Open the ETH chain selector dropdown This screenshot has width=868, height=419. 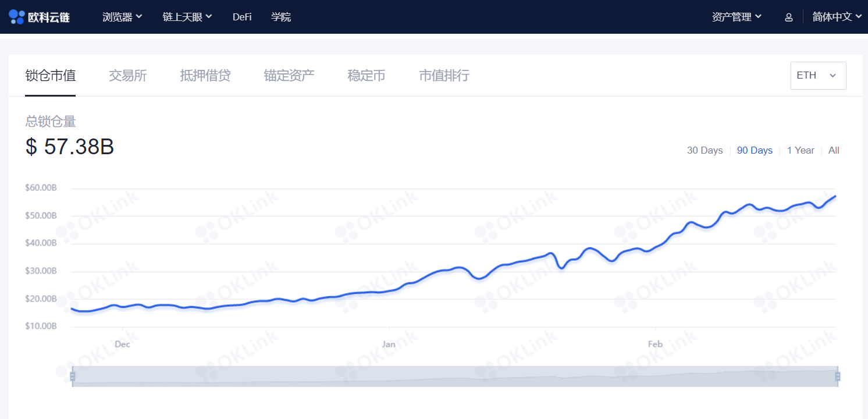coord(818,76)
